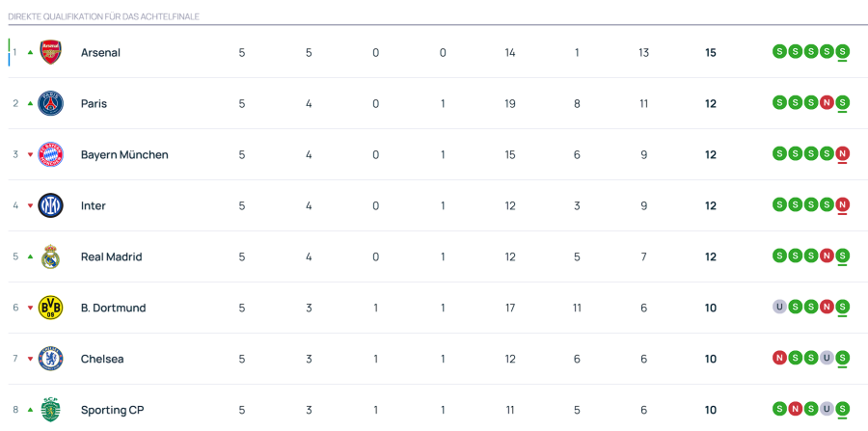
Task: Click the Arsenal club crest
Action: (x=50, y=53)
